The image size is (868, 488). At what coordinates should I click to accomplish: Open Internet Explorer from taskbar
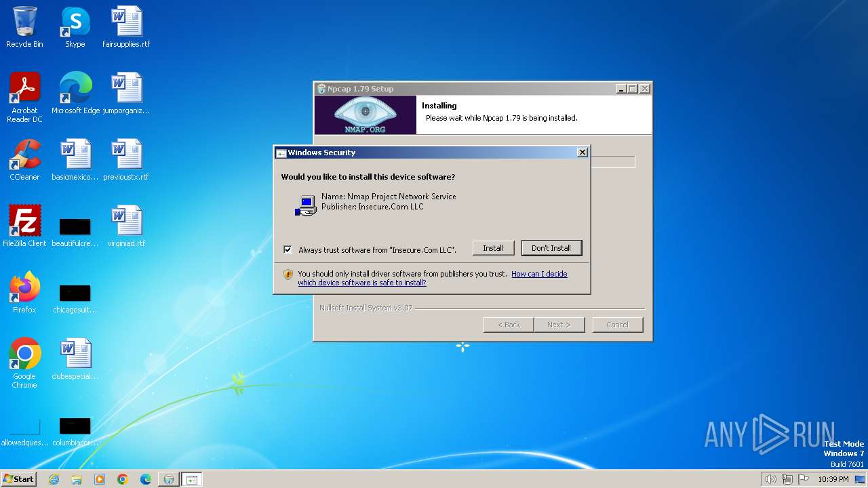[x=54, y=479]
